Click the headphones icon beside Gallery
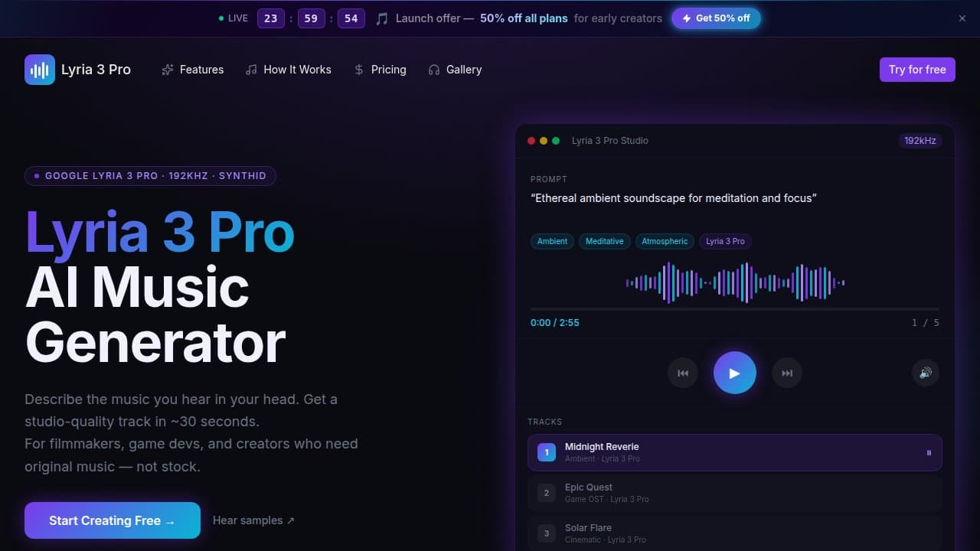This screenshot has height=551, width=980. (x=434, y=70)
